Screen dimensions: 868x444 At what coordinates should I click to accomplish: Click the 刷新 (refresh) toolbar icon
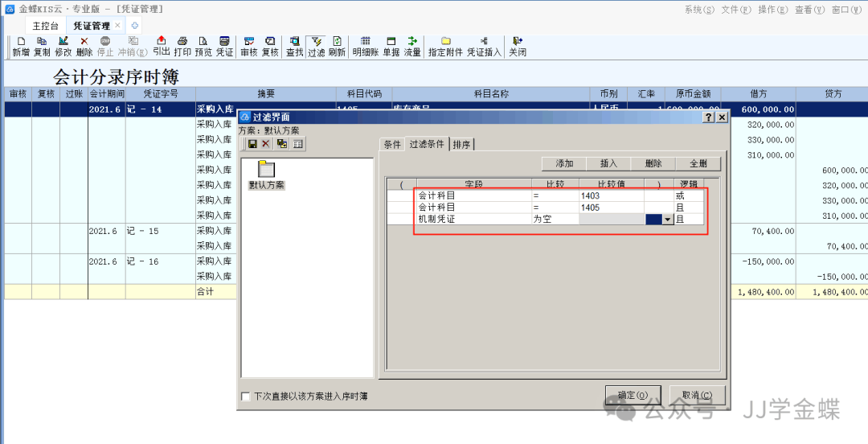337,46
